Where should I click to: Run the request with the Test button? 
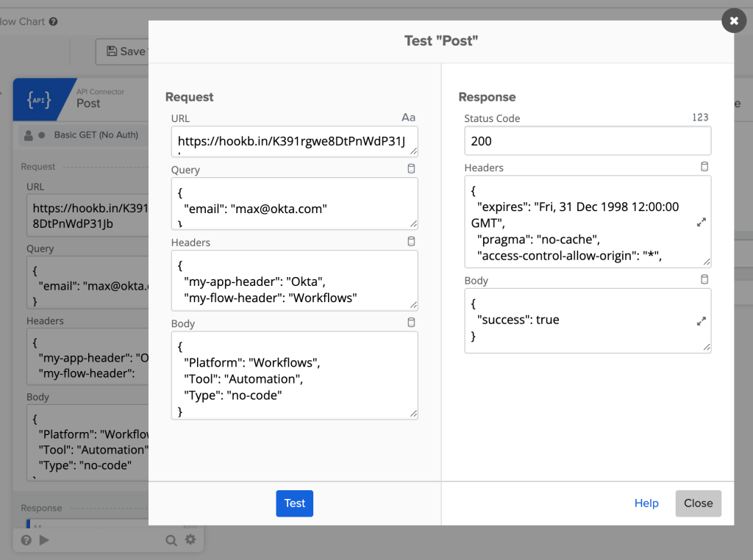pos(294,503)
